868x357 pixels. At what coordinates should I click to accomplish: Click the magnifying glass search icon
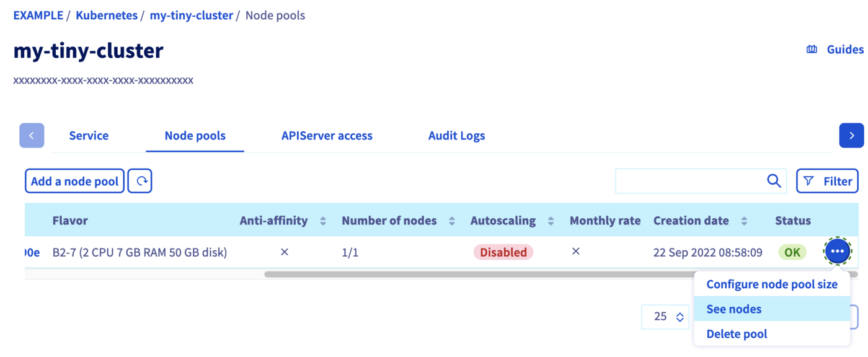pos(773,180)
